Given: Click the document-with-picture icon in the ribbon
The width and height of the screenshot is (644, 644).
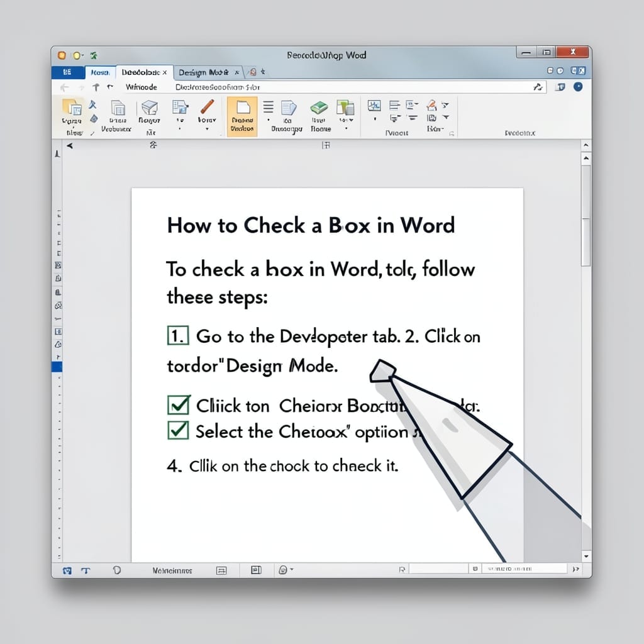Looking at the screenshot, I should coord(180,107).
